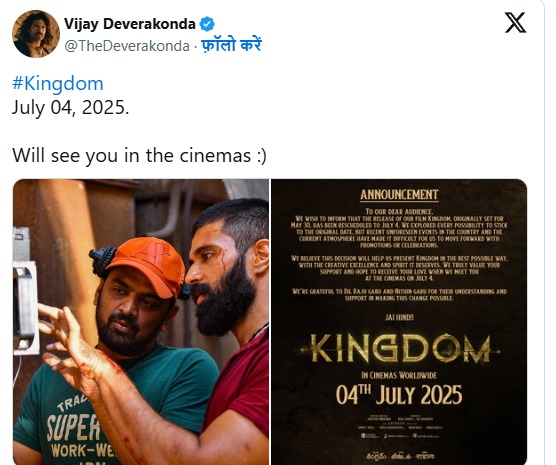Open the X logo link

click(515, 23)
